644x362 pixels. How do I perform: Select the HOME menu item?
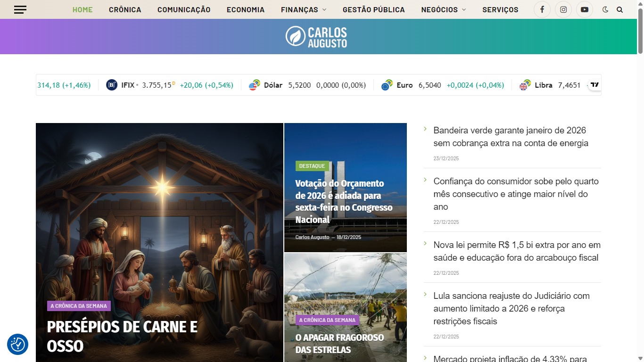(x=83, y=9)
